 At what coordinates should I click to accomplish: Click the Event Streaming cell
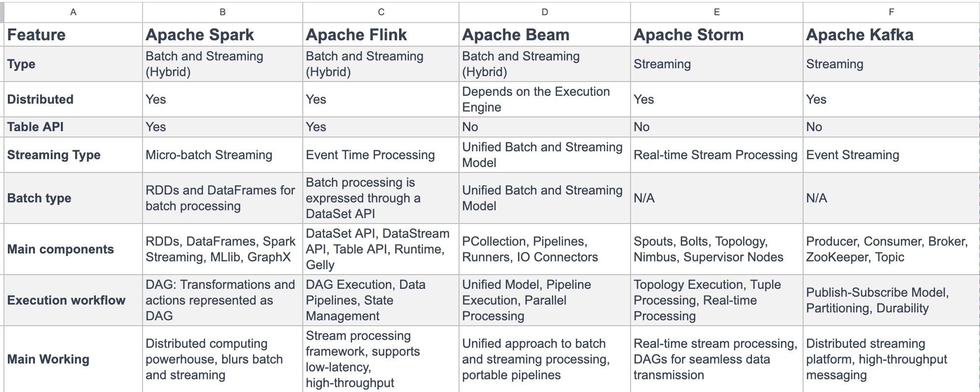pyautogui.click(x=891, y=155)
